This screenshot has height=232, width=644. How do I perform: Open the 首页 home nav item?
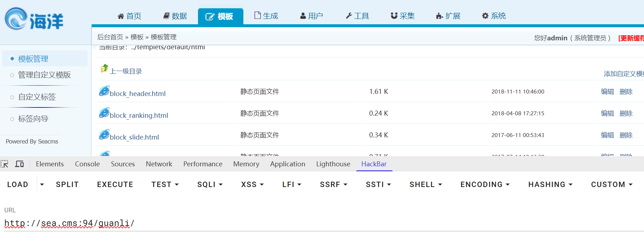pos(129,16)
